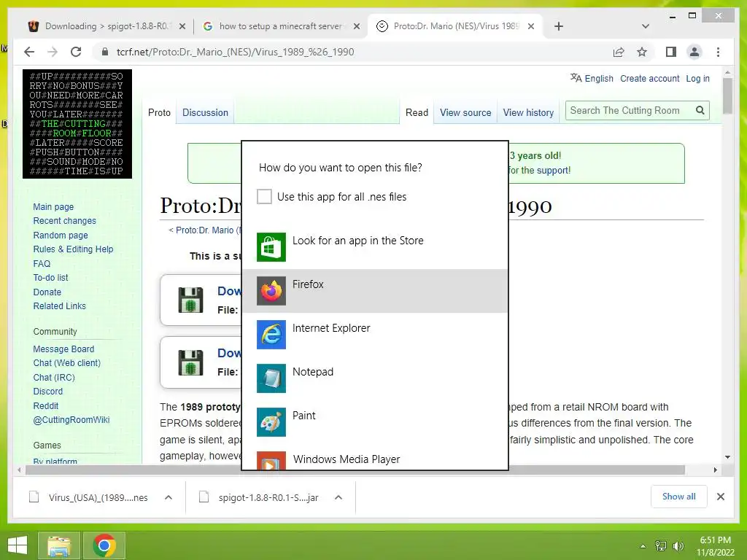The image size is (747, 560).
Task: Select Firefox to open the file
Action: [375, 290]
